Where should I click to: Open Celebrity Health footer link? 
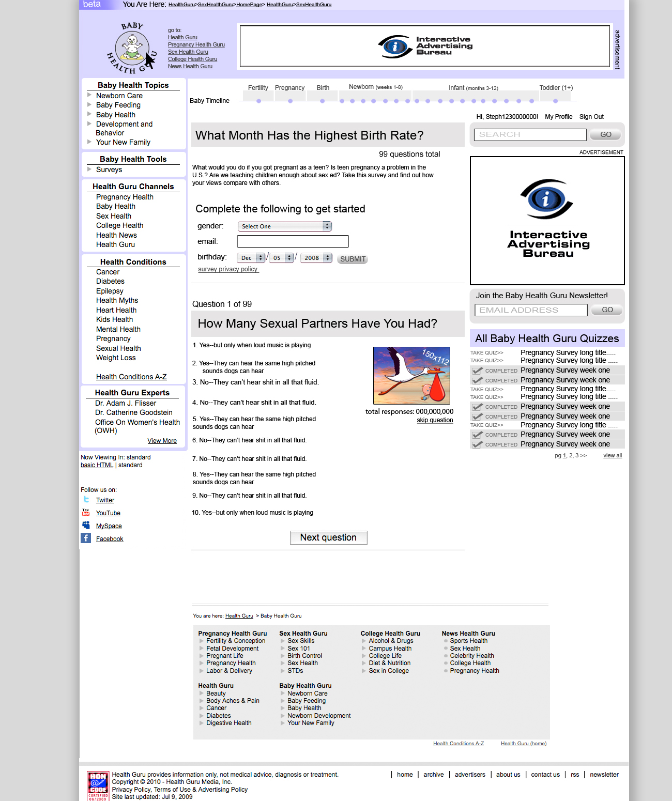[472, 656]
